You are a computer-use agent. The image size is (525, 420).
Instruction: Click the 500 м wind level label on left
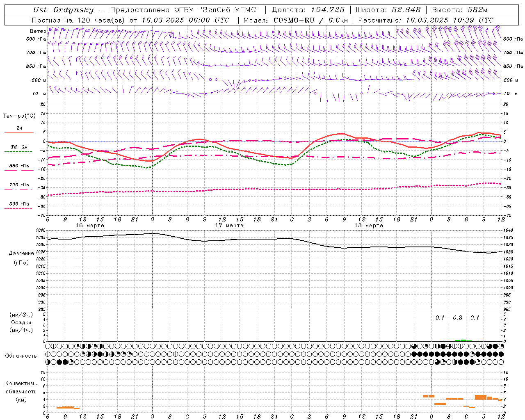coord(39,80)
